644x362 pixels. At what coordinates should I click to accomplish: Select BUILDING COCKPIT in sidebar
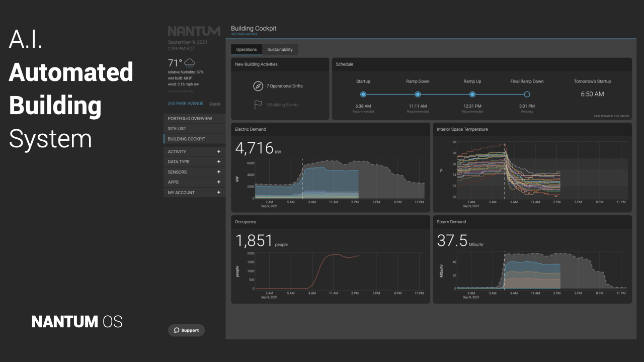194,139
